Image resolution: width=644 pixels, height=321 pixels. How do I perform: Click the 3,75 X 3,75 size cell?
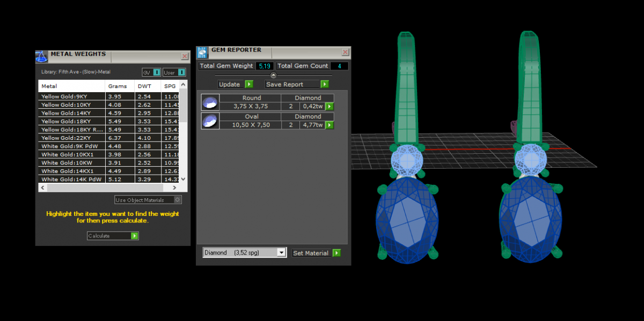[250, 107]
